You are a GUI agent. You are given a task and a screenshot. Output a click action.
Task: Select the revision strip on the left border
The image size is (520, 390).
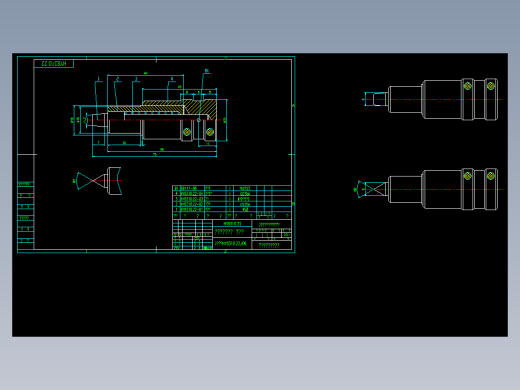[26, 215]
